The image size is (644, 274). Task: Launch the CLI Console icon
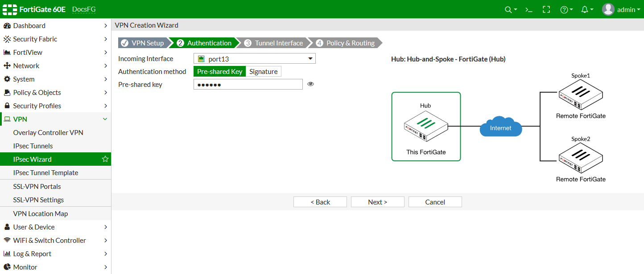(528, 9)
